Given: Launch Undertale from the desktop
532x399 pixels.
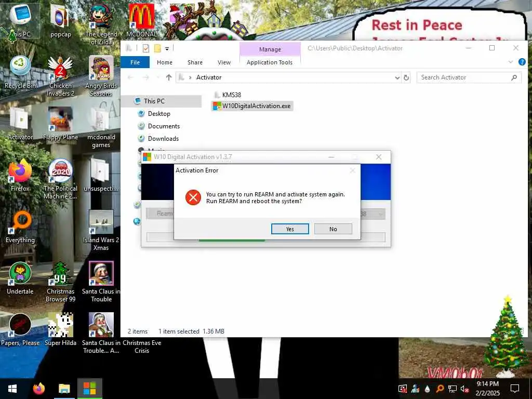Looking at the screenshot, I should 20,278.
